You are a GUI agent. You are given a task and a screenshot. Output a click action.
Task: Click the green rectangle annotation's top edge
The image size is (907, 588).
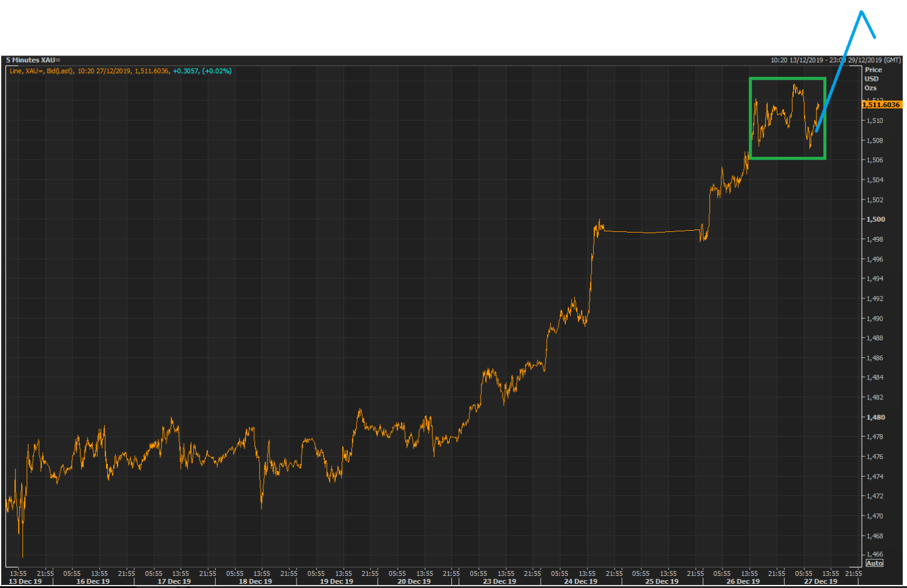pos(787,78)
